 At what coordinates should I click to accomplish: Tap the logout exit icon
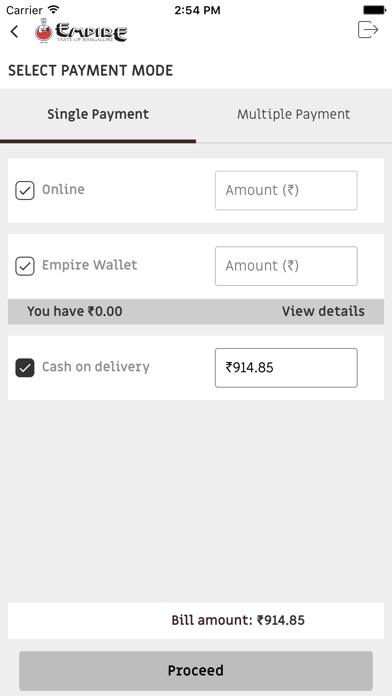[x=368, y=30]
